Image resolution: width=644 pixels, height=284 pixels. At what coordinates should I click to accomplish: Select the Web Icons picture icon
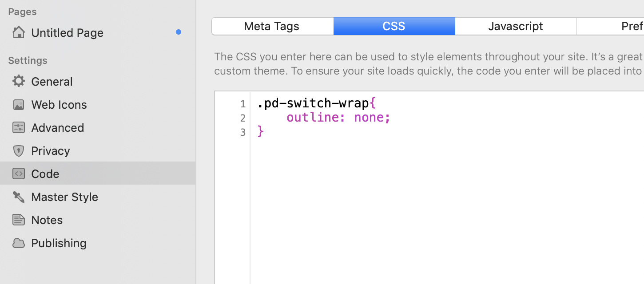coord(19,104)
